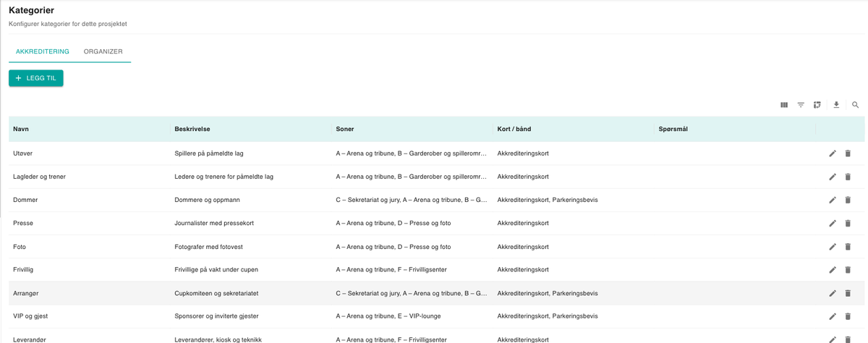Click description 'Dommere og oppmann'

208,200
